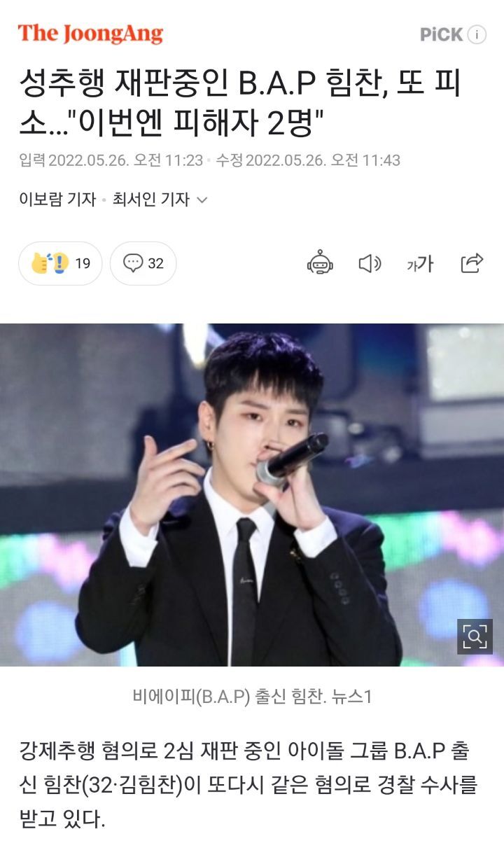The width and height of the screenshot is (504, 850).
Task: Tap the 입력 2022.05.26 publish timestamp
Action: (x=111, y=160)
